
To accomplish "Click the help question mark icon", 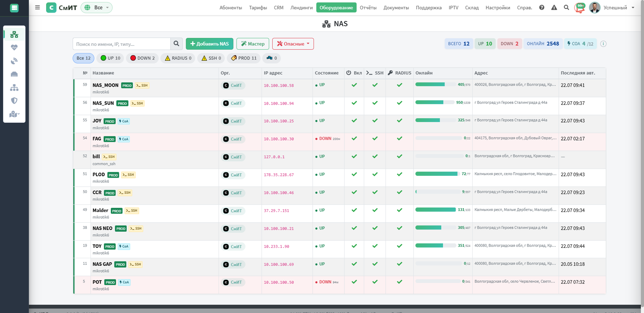I will pos(542,8).
